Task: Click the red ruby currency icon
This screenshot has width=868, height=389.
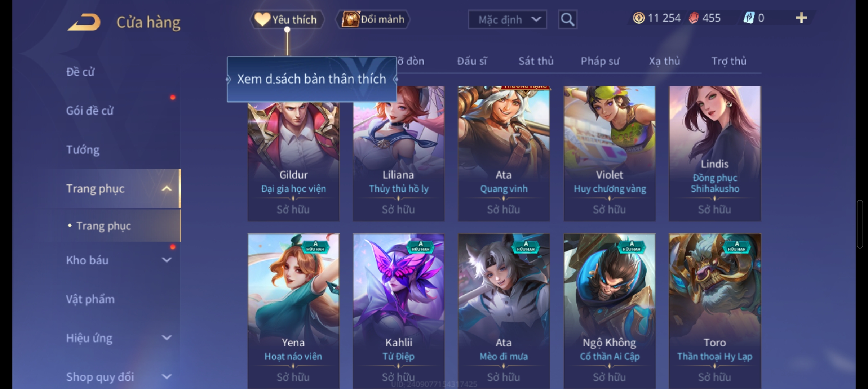Action: pos(694,18)
